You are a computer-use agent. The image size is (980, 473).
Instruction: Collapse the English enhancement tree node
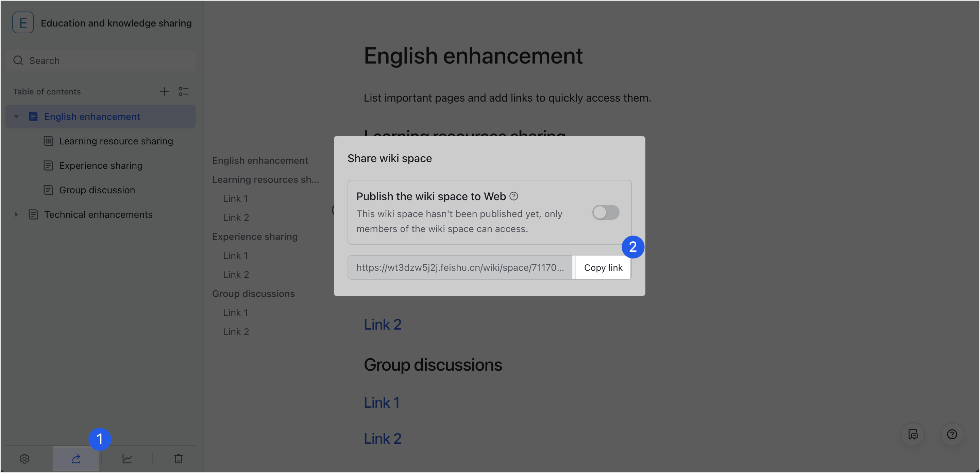point(16,117)
